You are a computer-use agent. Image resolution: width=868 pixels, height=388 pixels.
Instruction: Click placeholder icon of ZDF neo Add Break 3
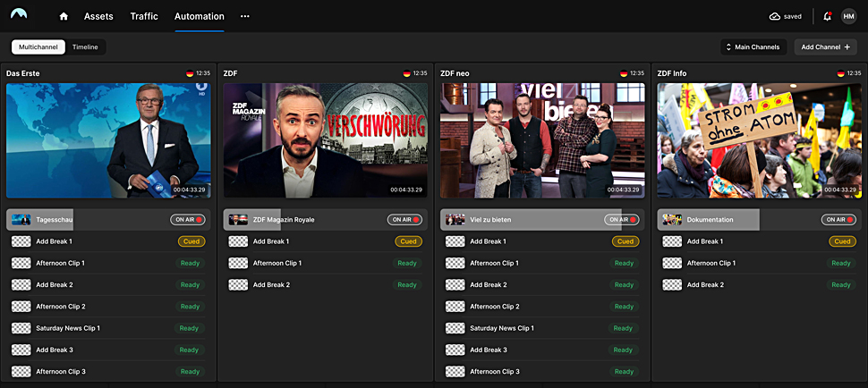click(x=455, y=350)
